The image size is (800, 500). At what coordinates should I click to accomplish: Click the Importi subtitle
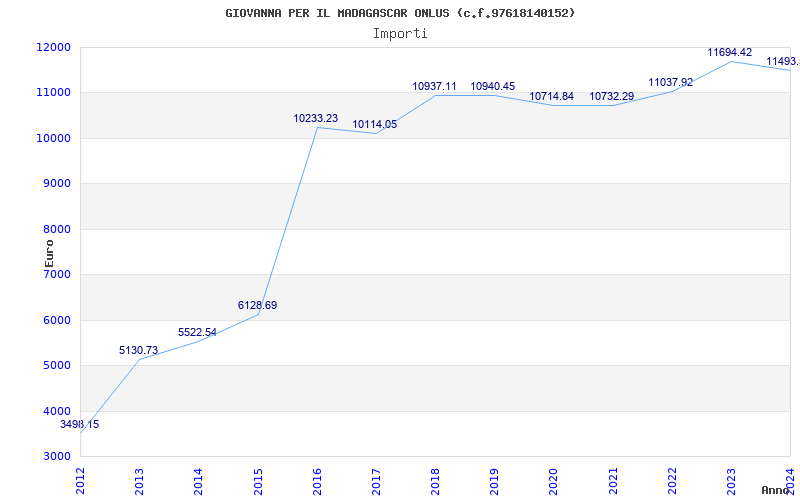click(400, 34)
